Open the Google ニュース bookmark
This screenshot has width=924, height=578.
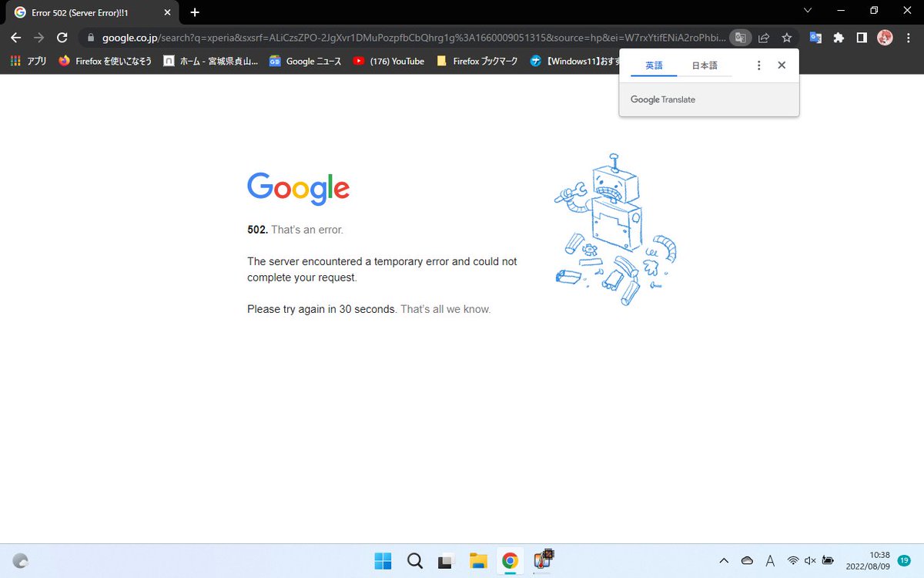click(305, 61)
